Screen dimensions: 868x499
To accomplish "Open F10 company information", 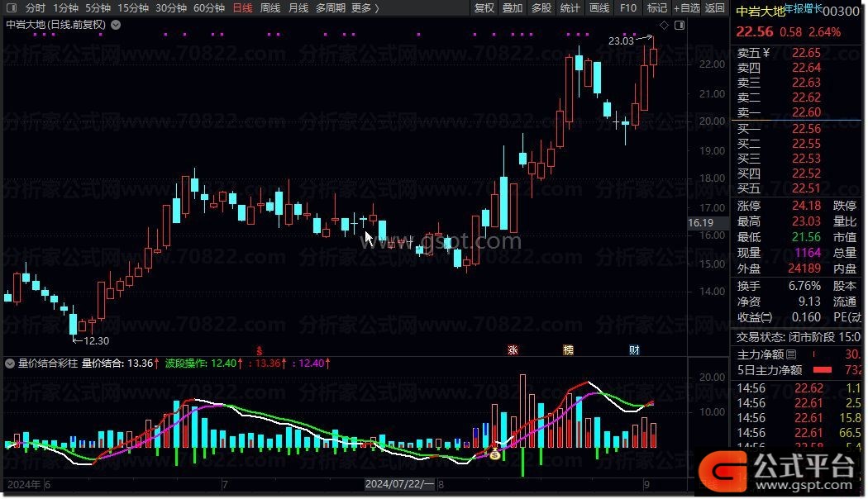I will coord(627,8).
